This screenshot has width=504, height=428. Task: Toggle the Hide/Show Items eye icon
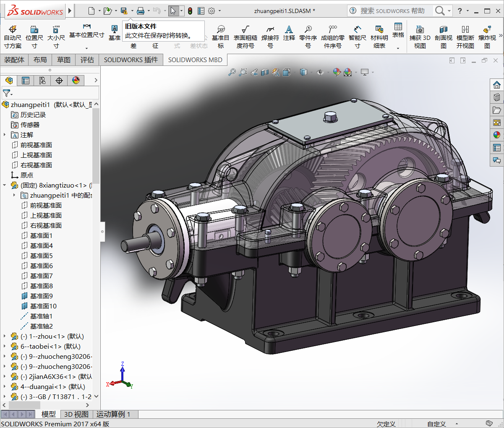(x=320, y=72)
